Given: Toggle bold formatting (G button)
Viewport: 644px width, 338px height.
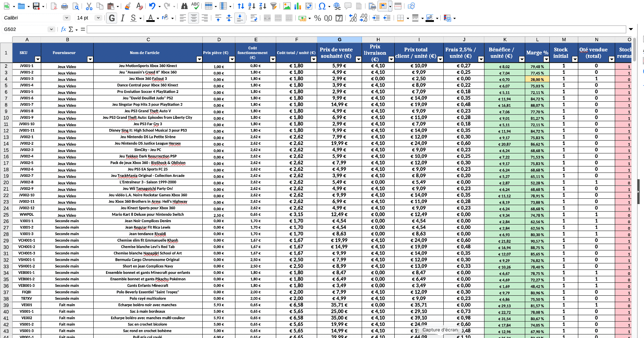Looking at the screenshot, I should 112,18.
